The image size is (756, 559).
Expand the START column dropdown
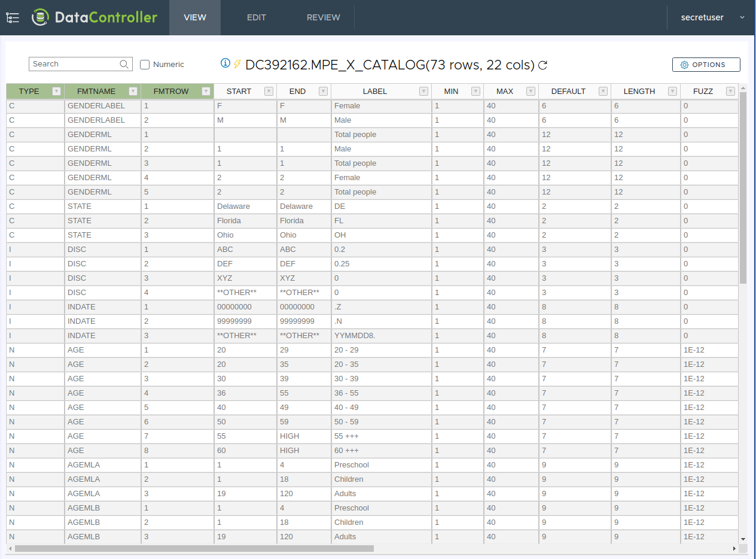pos(269,92)
